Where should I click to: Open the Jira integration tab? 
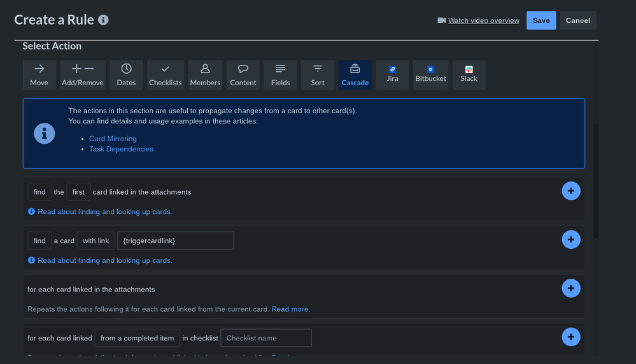392,75
